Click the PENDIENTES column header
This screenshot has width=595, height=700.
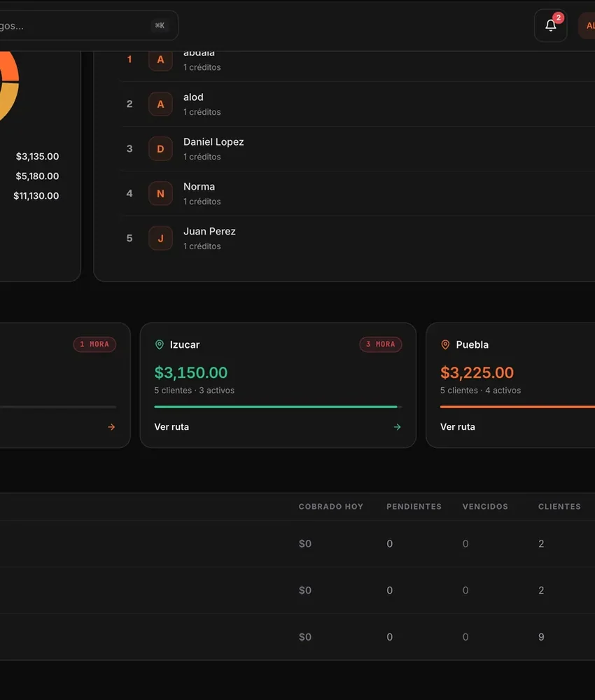414,507
